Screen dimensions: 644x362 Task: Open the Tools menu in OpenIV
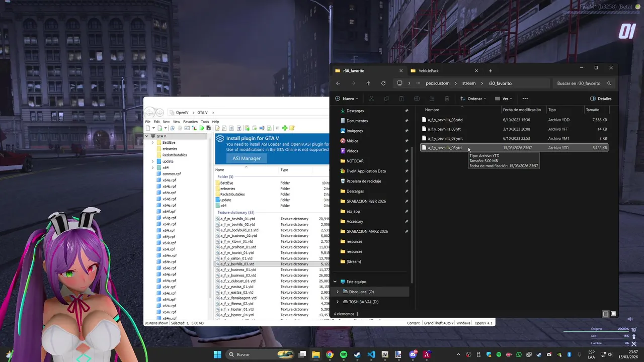[x=205, y=122]
